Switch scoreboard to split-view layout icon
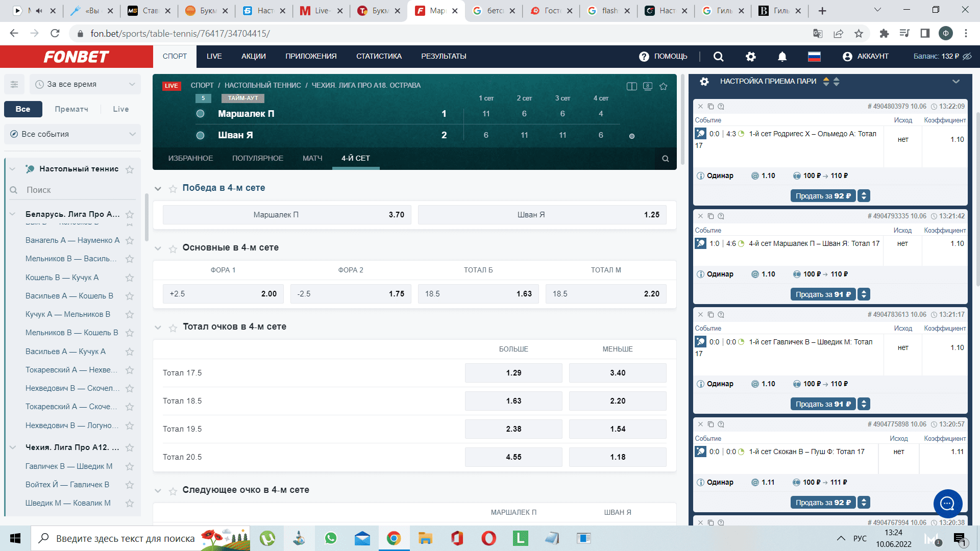 (x=631, y=86)
